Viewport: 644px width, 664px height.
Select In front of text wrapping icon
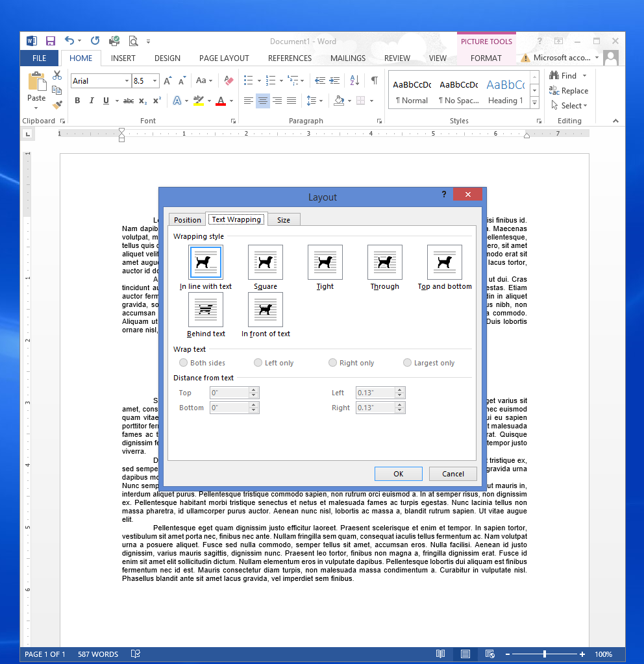pyautogui.click(x=266, y=310)
